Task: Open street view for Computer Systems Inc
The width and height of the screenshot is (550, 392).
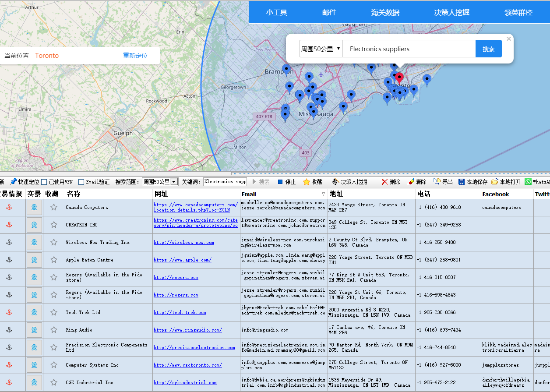Action: [34, 365]
